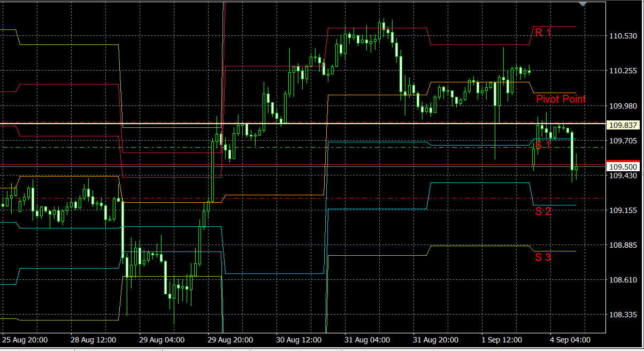Click the 109.500 current price tag
The height and width of the screenshot is (351, 644).
pyautogui.click(x=623, y=167)
